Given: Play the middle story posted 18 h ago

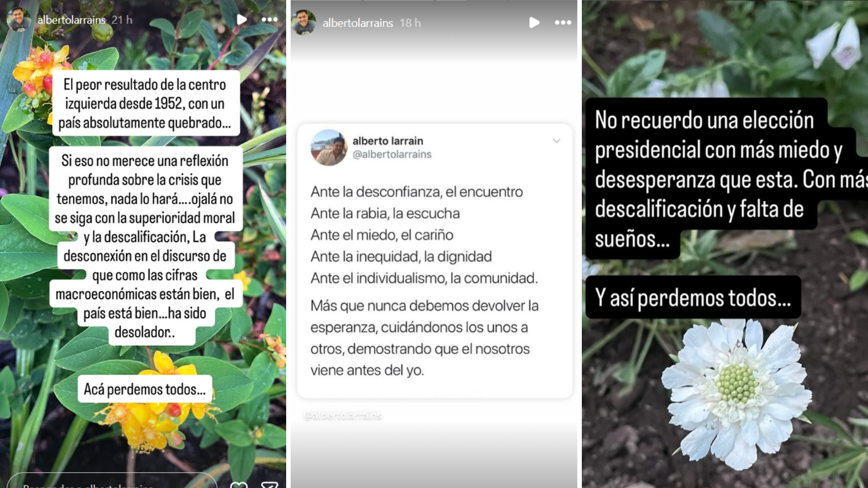Looking at the screenshot, I should [534, 23].
